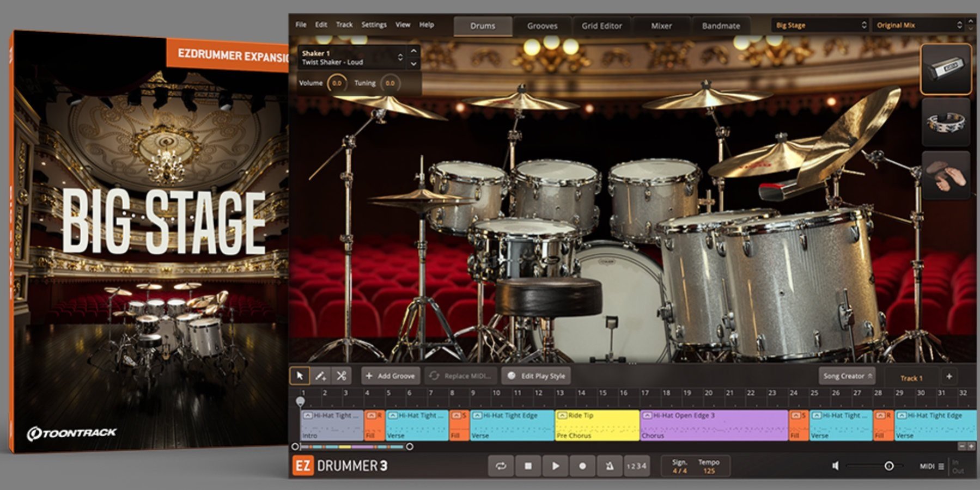Click the hand claps percussion thumbnail
This screenshot has height=490, width=980.
click(946, 175)
